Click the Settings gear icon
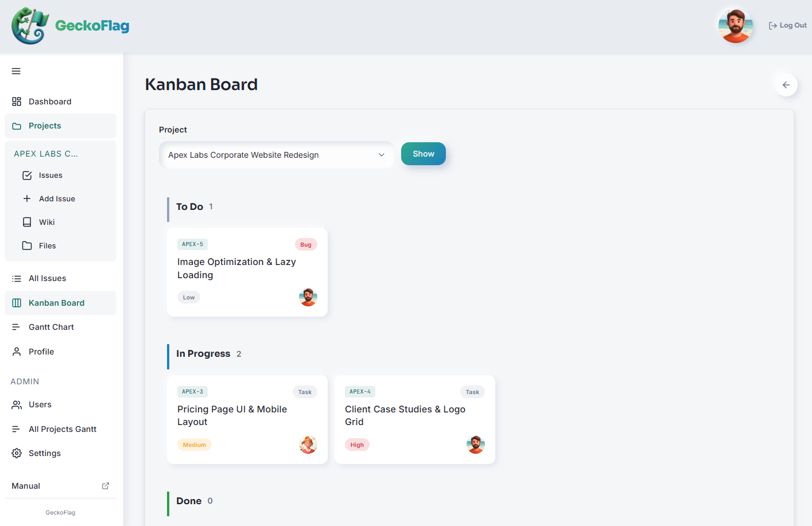This screenshot has height=526, width=812. (17, 453)
